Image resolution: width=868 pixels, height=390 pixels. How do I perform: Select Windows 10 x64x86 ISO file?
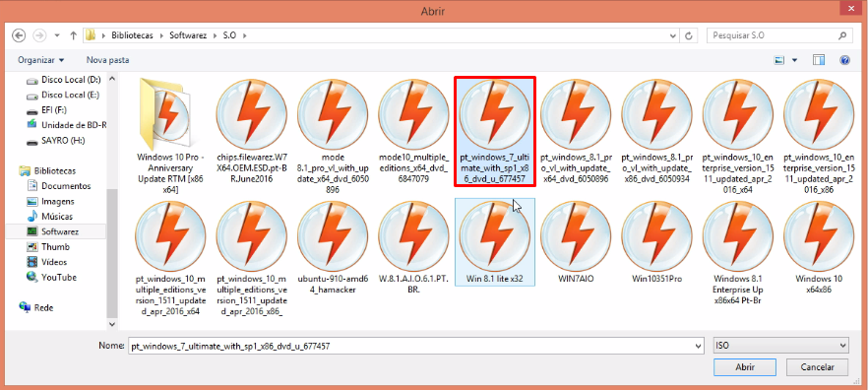[819, 247]
